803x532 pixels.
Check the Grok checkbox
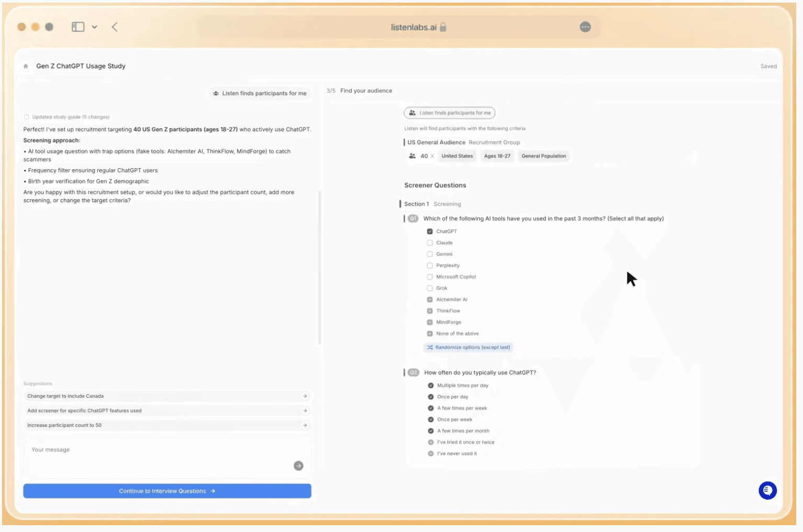pyautogui.click(x=430, y=288)
